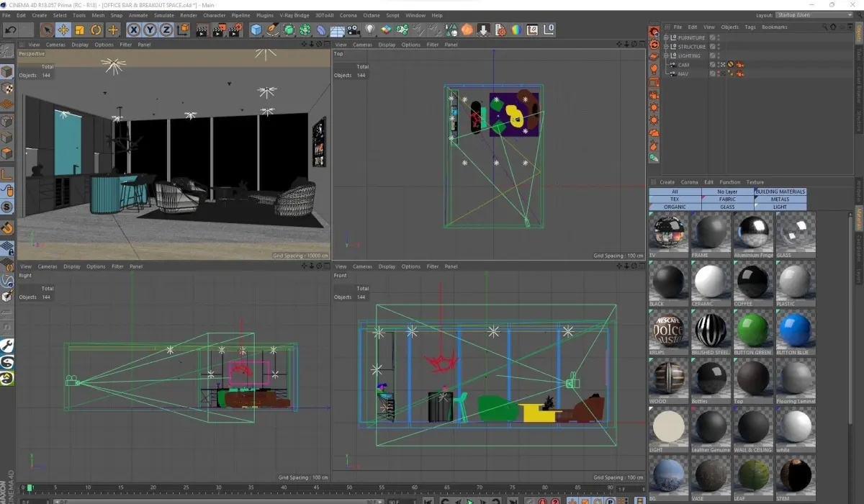Select the Scale tool

pyautogui.click(x=80, y=30)
